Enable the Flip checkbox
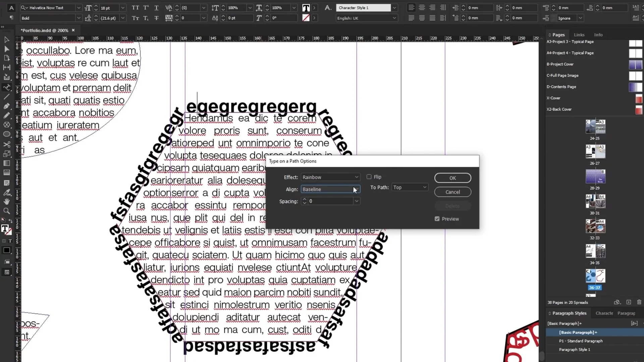644x362 pixels. (369, 177)
